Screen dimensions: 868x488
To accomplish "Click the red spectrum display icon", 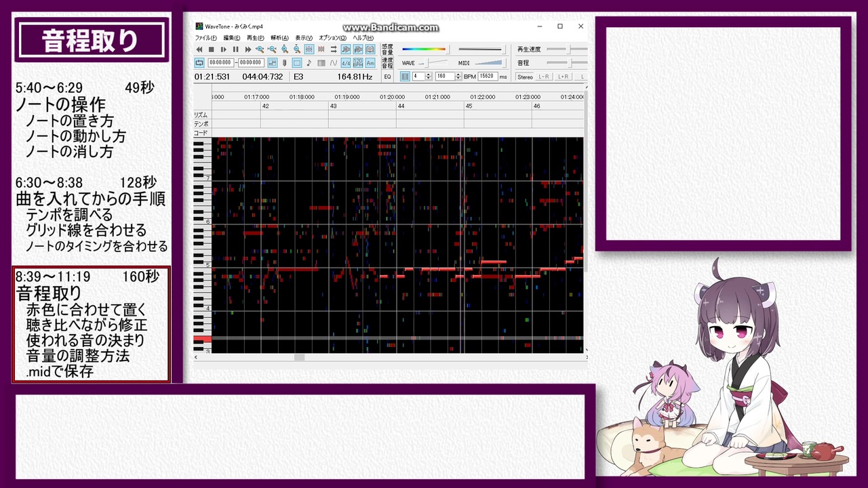I will point(321,49).
